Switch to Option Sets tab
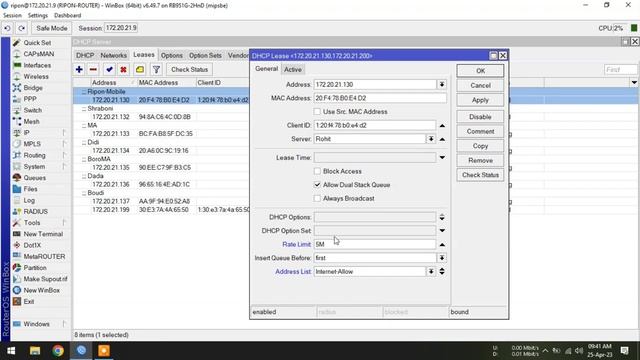The height and width of the screenshot is (360, 640). coord(205,56)
